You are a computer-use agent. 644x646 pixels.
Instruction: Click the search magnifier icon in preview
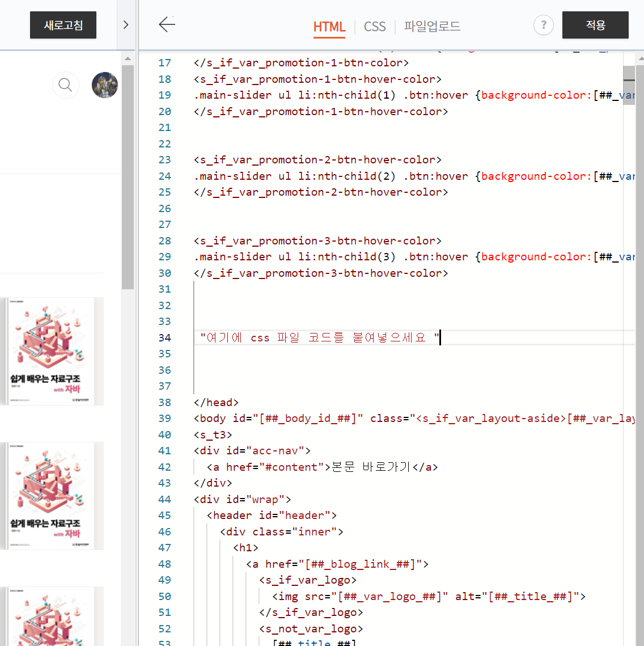[65, 85]
